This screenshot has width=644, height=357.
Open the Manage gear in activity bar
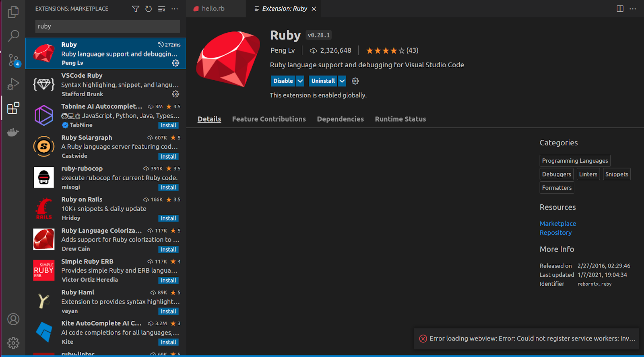pos(13,343)
